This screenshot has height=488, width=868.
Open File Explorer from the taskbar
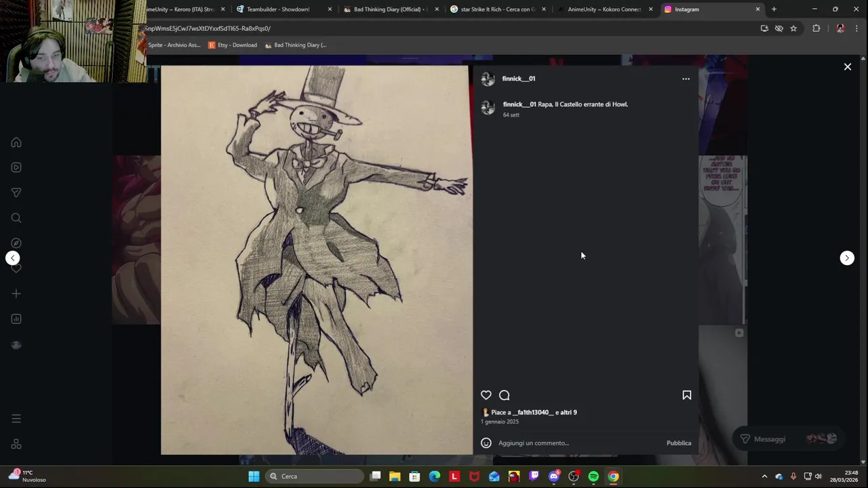coord(395,476)
